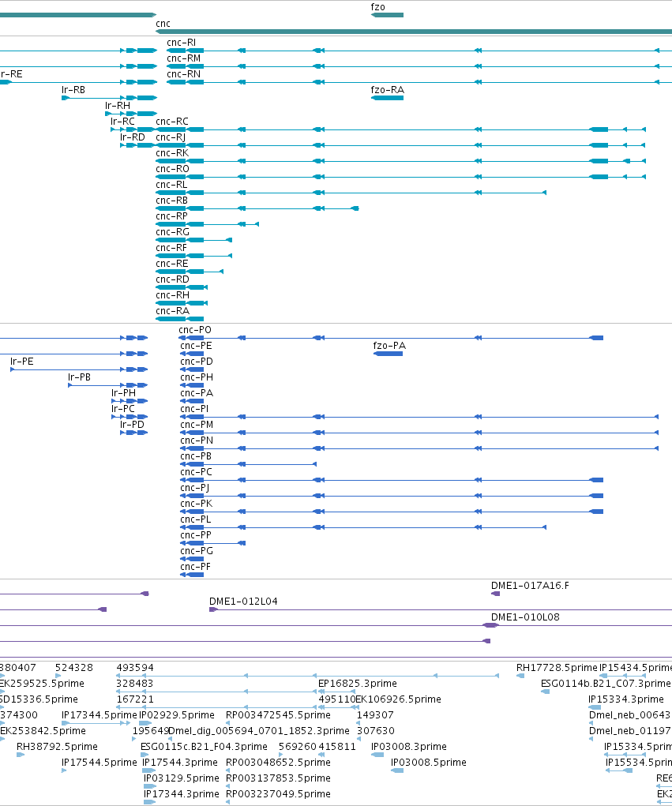Select the cnc-PC protein label
Image resolution: width=672 pixels, height=806 pixels.
click(196, 472)
